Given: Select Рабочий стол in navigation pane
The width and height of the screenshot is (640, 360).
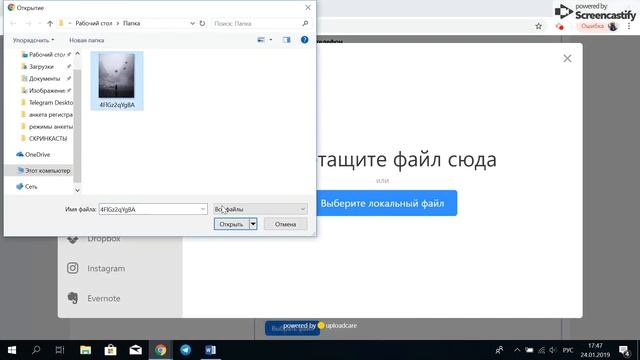Looking at the screenshot, I should click(x=46, y=54).
